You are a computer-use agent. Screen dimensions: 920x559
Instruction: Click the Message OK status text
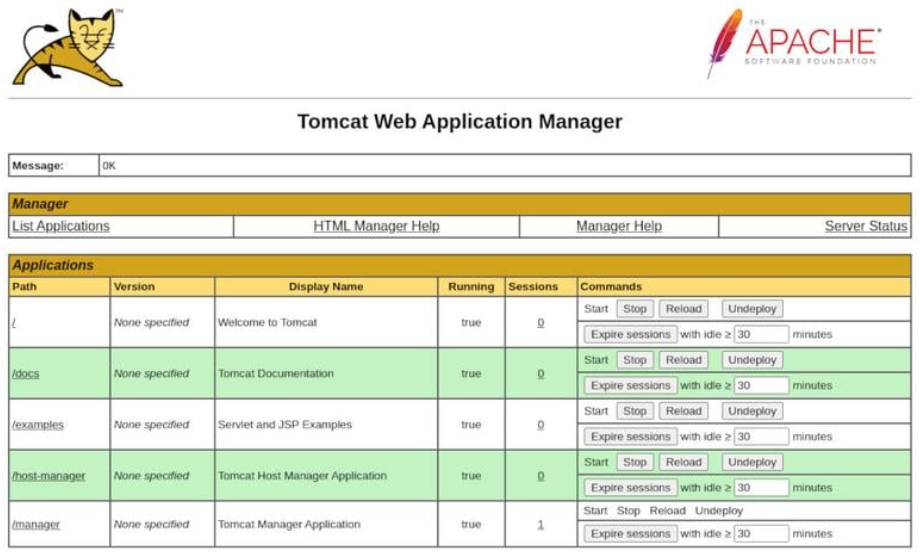pos(109,165)
